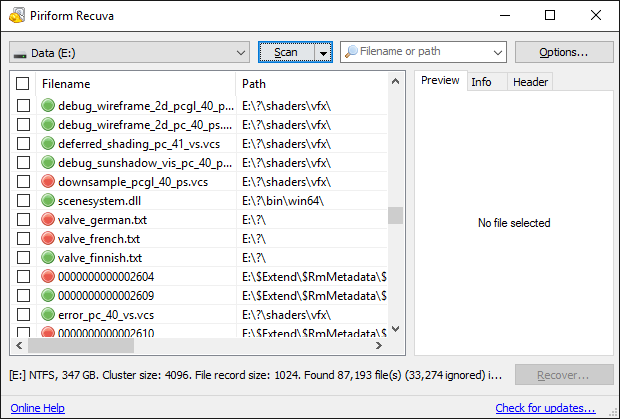Click green status icon for debug_wireframe_2d_pc_40_ps file
620x419 pixels.
[x=48, y=125]
